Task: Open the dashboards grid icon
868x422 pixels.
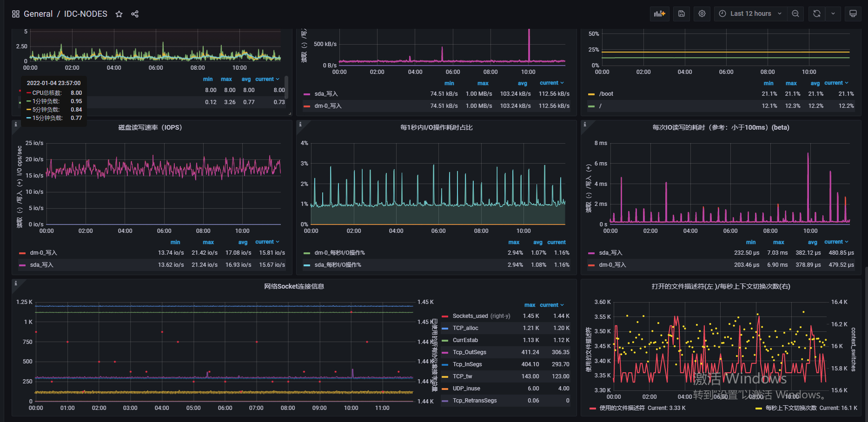Action: [16, 14]
